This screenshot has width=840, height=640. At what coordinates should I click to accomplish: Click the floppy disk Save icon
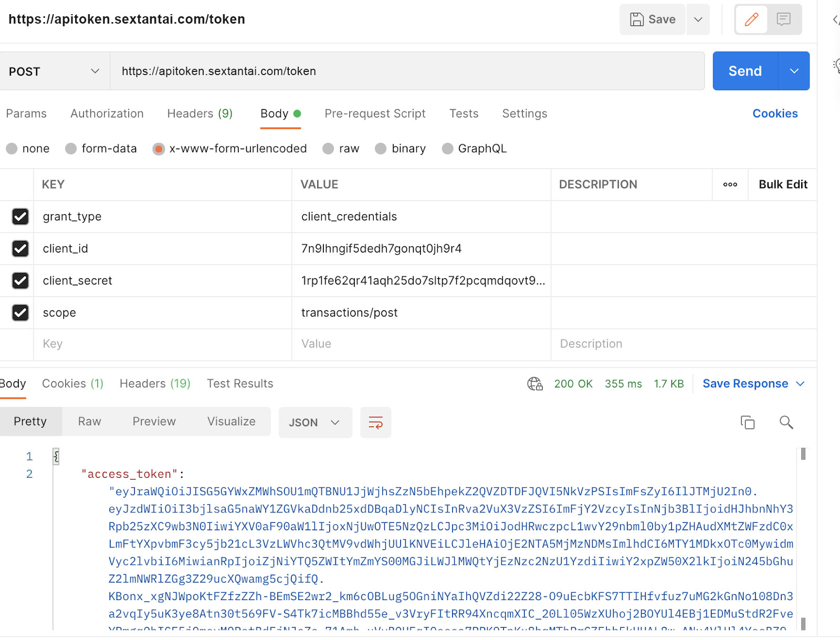[x=637, y=19]
